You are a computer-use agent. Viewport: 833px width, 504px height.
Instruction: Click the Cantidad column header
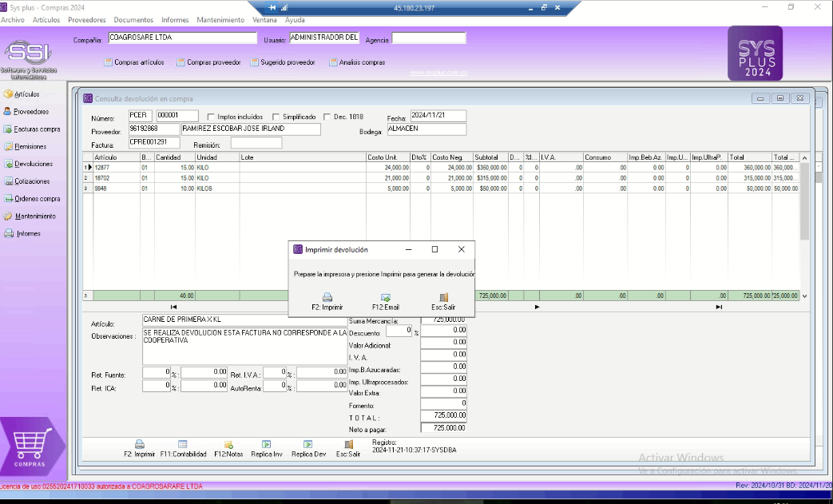(175, 157)
